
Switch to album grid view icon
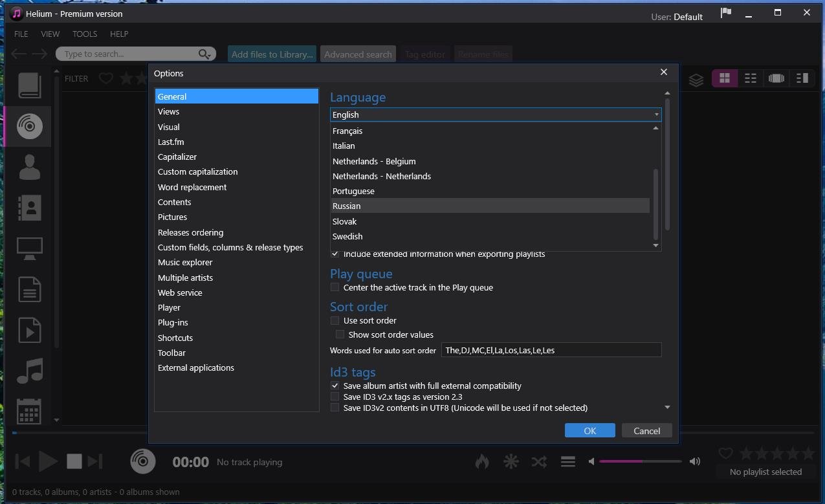[x=725, y=78]
